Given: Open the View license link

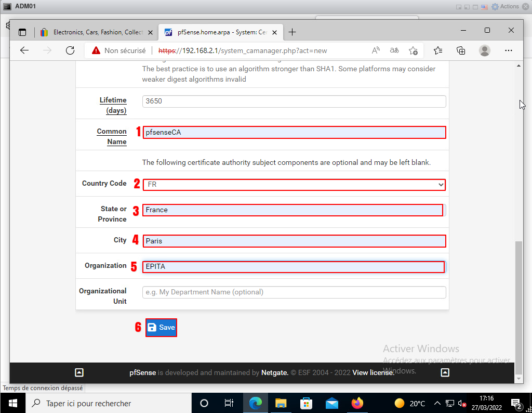Looking at the screenshot, I should (x=373, y=372).
